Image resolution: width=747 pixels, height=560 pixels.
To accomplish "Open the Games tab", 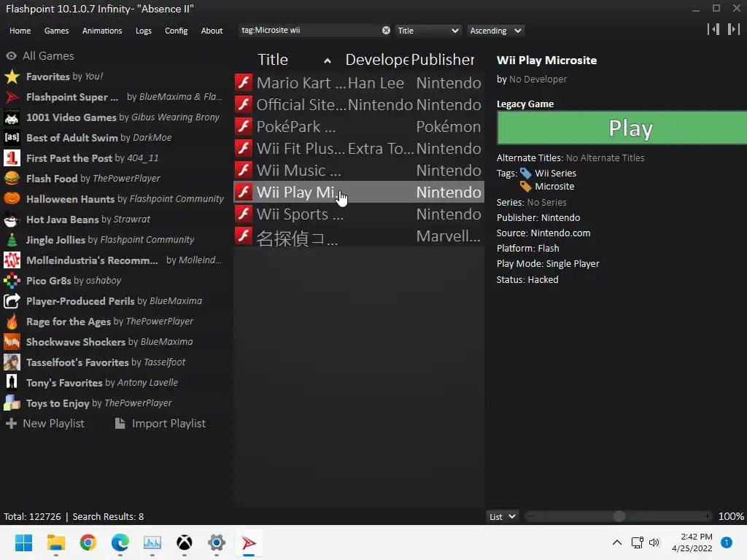I will pos(56,31).
